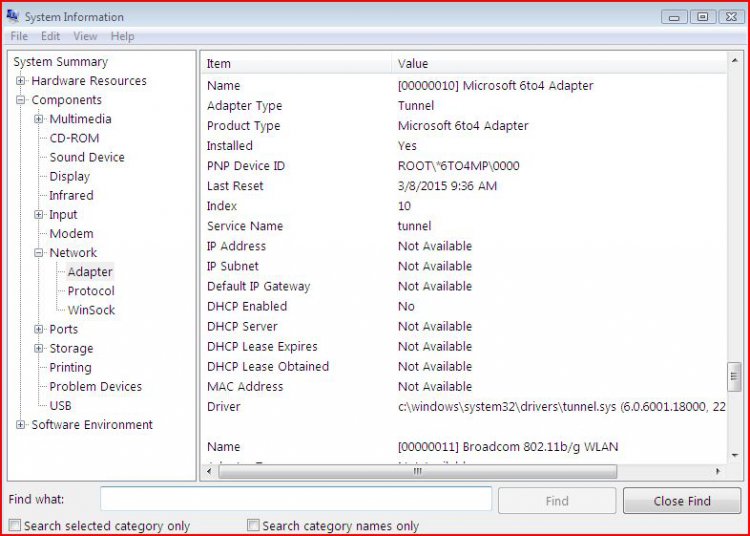This screenshot has width=750, height=536.
Task: Open the Help menu
Action: 122,36
